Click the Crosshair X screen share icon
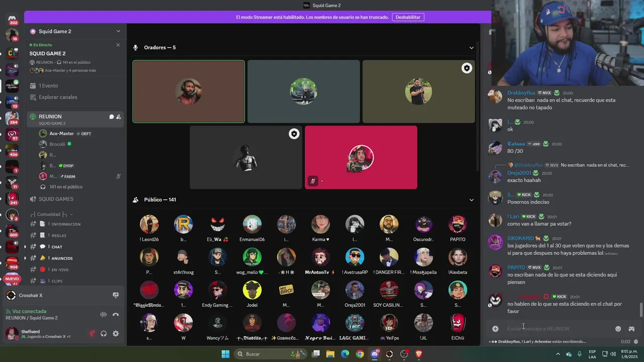Viewport: 644px width, 362px height. (x=116, y=295)
